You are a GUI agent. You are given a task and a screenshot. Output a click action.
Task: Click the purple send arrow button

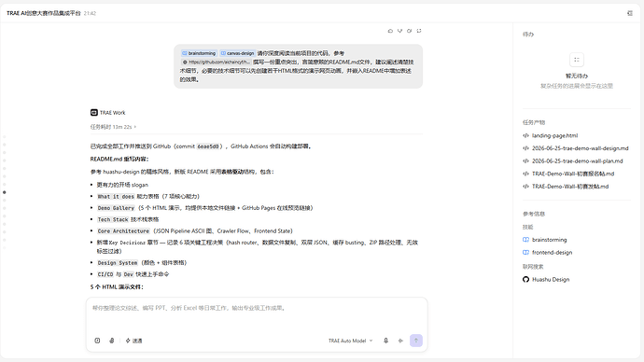[x=416, y=341]
